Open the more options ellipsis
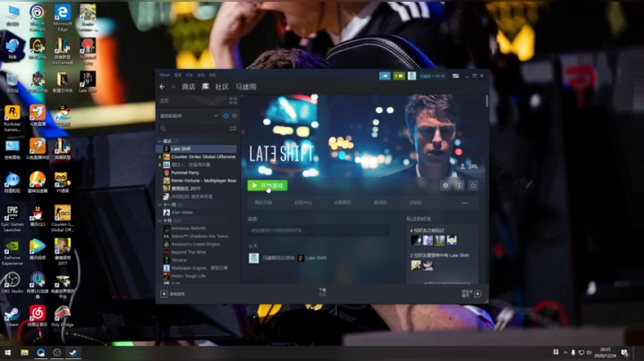The image size is (644, 361). pyautogui.click(x=464, y=203)
